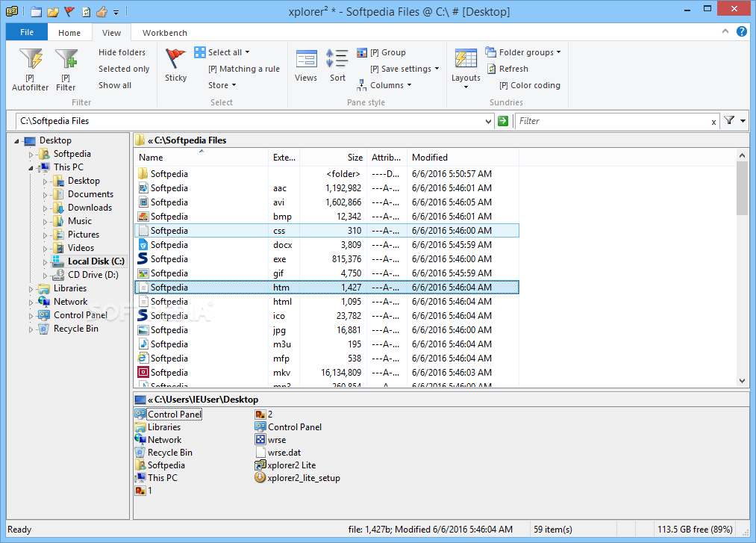This screenshot has height=543, width=756.
Task: Open the filter options dropdown arrow
Action: coord(743,121)
